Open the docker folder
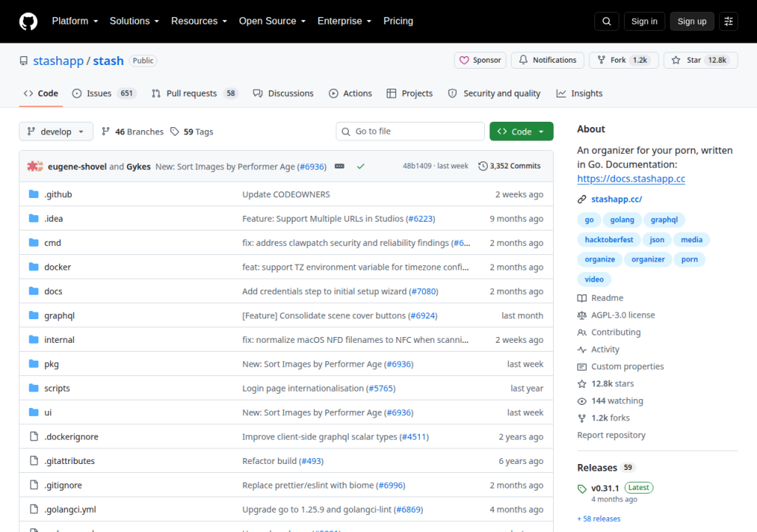Screen dimensions: 757x532 pos(58,267)
